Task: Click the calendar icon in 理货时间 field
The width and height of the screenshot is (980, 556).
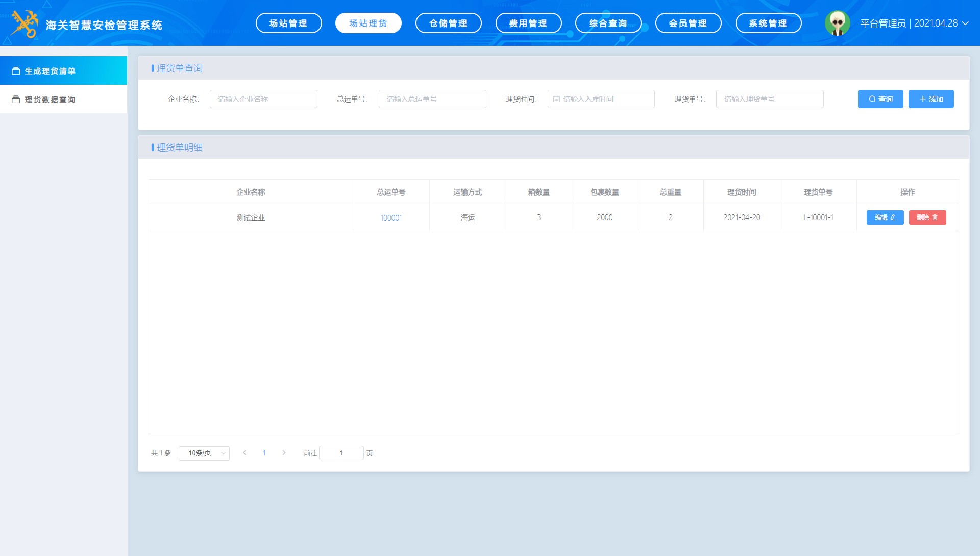Action: [556, 99]
